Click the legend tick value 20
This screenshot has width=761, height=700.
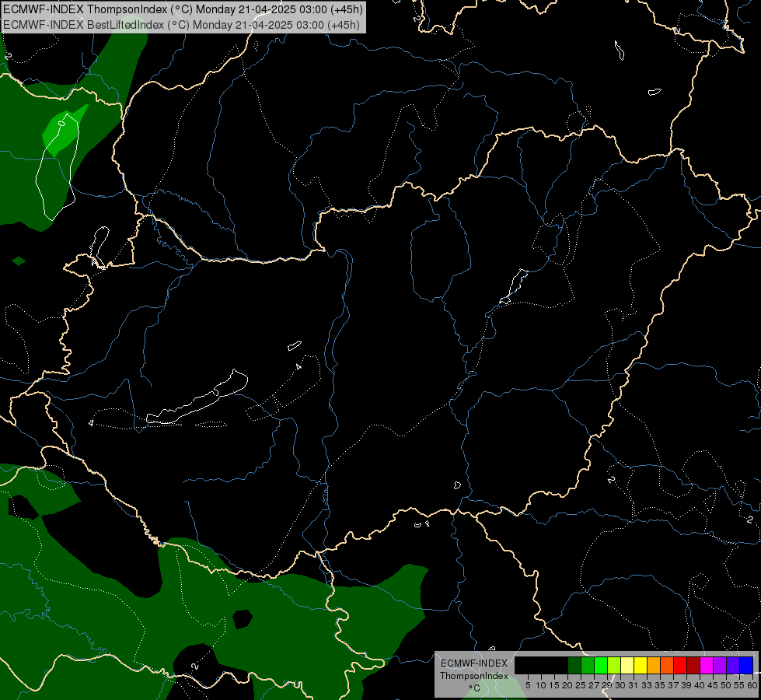click(567, 685)
